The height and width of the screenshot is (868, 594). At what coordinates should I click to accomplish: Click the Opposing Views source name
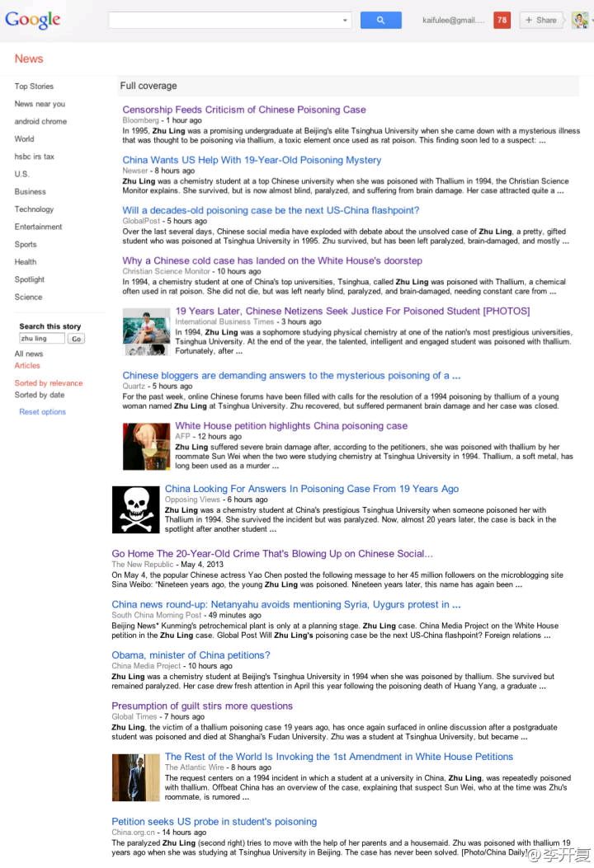click(x=192, y=500)
